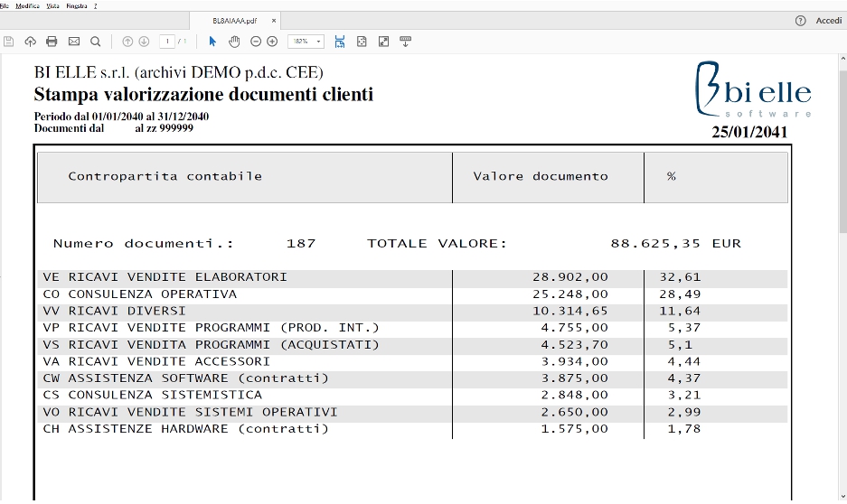Click the CH ASSISTENZE HARDWARE (contratti) row
This screenshot has height=504, width=847.
[412, 429]
